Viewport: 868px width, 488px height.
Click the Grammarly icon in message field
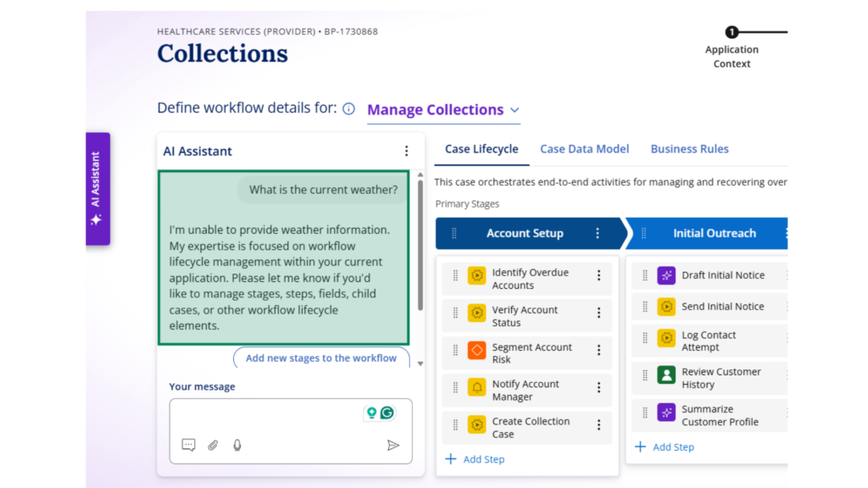[387, 413]
